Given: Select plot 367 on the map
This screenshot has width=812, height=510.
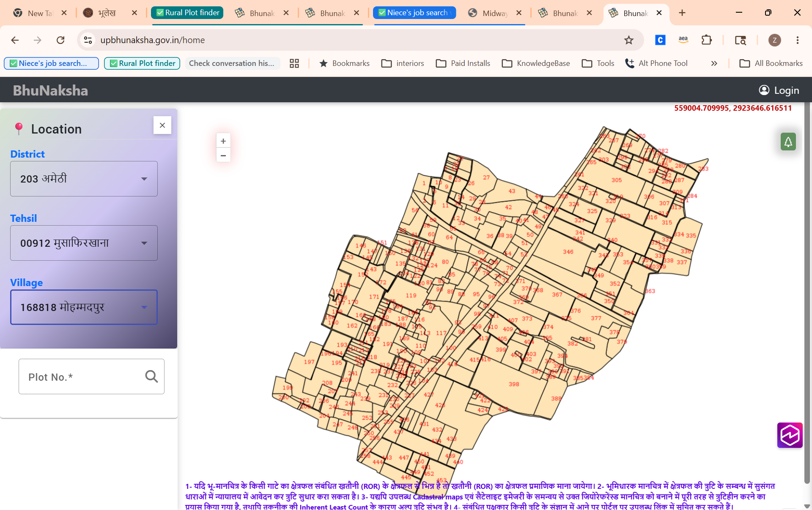Looking at the screenshot, I should [x=557, y=295].
